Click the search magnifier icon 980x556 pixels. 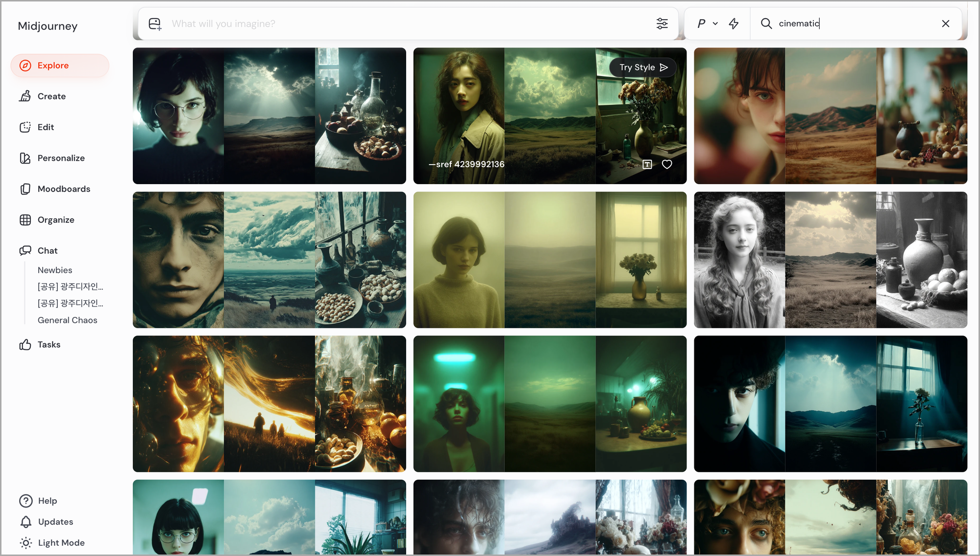pyautogui.click(x=766, y=24)
